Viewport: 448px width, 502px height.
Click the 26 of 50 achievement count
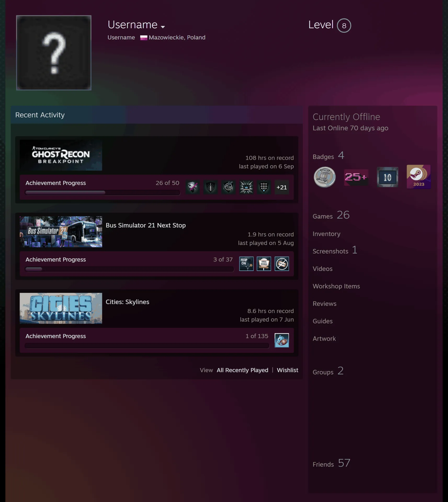pos(167,183)
